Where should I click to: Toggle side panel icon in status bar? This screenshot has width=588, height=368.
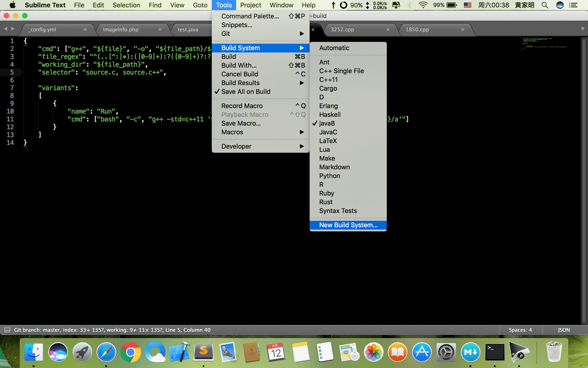[7, 330]
